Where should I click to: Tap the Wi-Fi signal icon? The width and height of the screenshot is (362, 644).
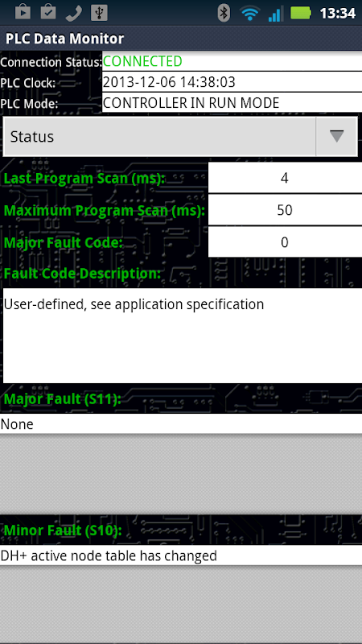coord(249,14)
